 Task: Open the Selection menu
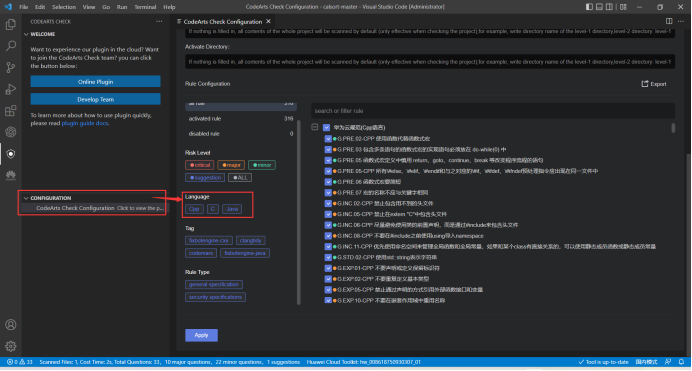point(64,7)
